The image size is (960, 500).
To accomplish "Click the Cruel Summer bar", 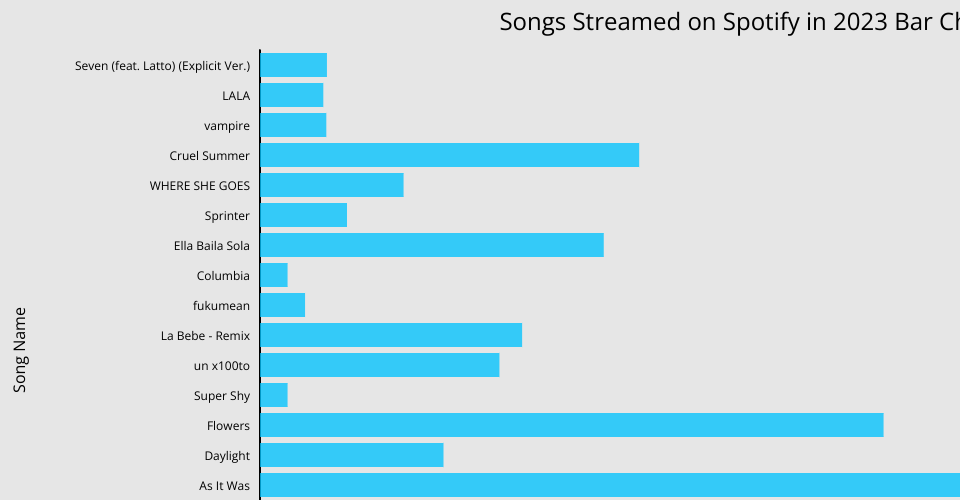I will click(449, 155).
